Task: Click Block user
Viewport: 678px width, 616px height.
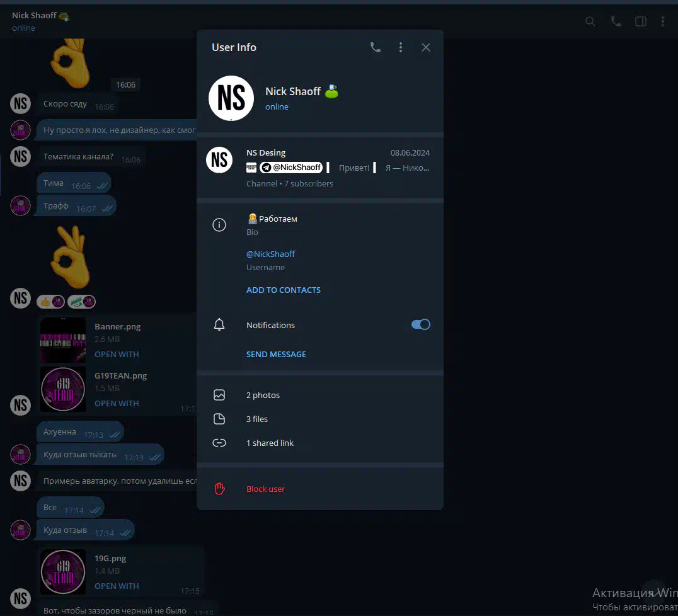Action: (x=265, y=489)
